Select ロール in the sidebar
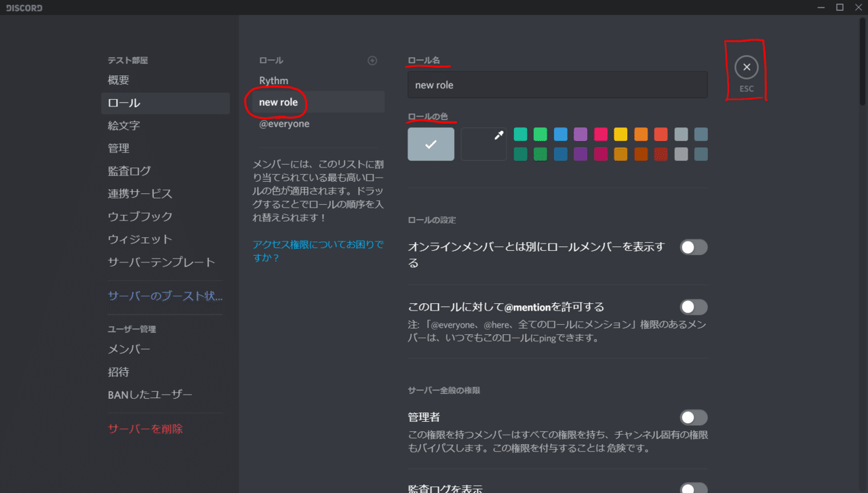This screenshot has width=868, height=493. [165, 103]
